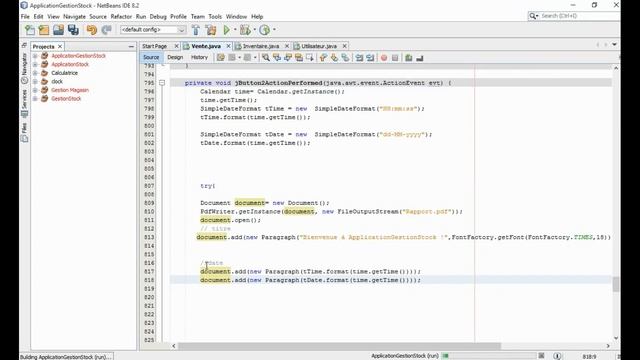The height and width of the screenshot is (360, 640).
Task: Click the New File icon
Action: [x=30, y=30]
